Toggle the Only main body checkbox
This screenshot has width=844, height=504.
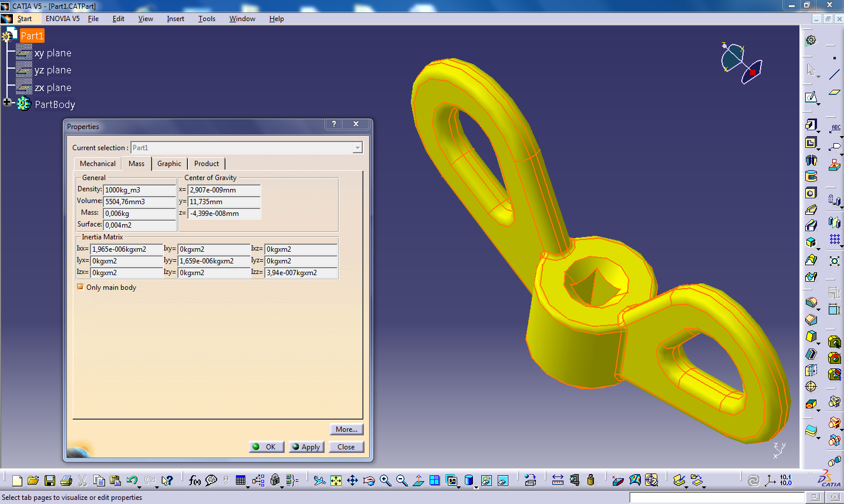(x=80, y=287)
